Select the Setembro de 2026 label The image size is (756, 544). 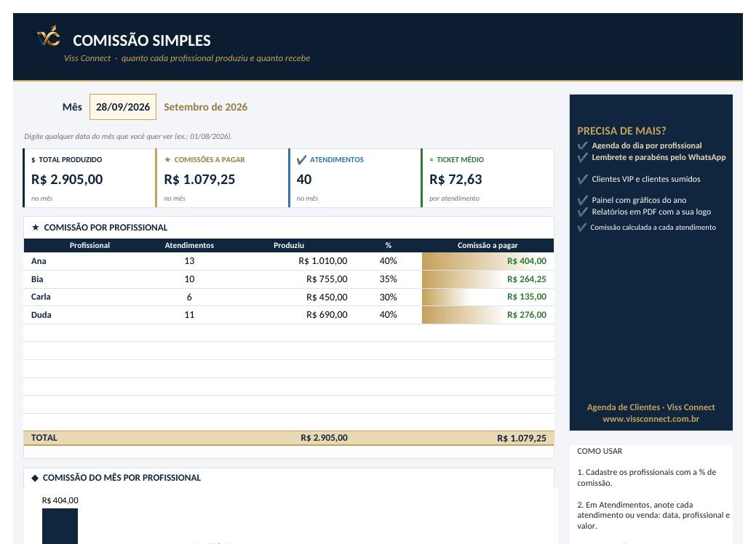205,107
